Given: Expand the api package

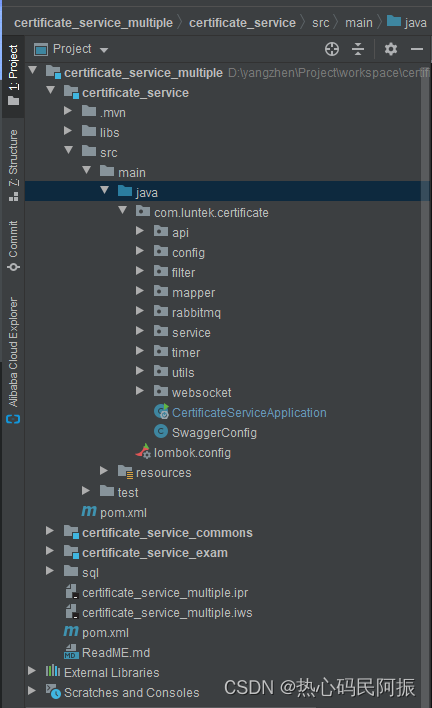Looking at the screenshot, I should click(x=140, y=231).
